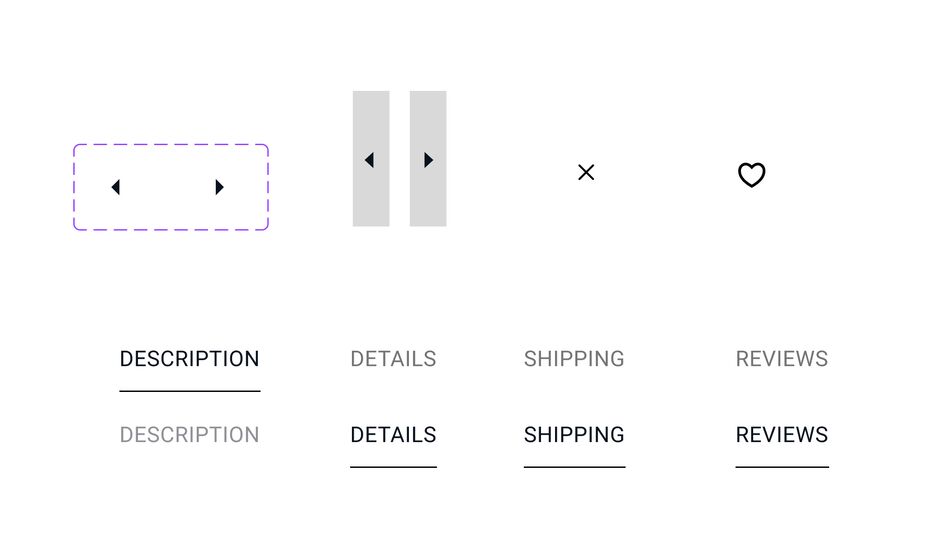Open the gray REVIEWS tab in top row
Screen dimensions: 935x556
click(x=782, y=359)
